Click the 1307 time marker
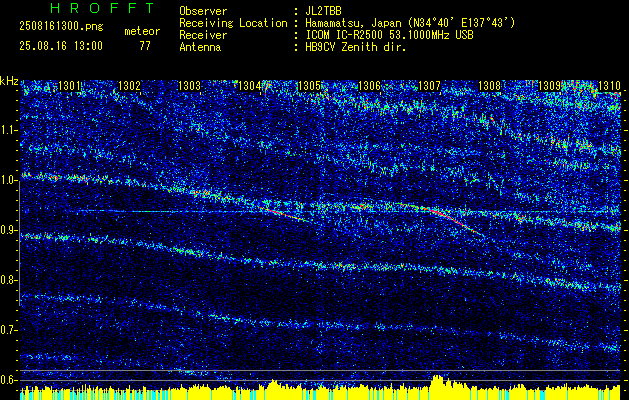The image size is (629, 400). click(x=429, y=85)
